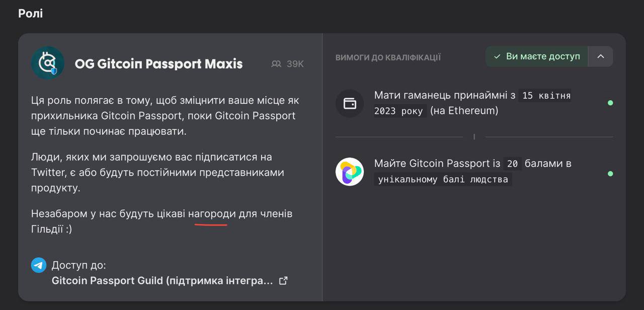The height and width of the screenshot is (310, 644).
Task: Click the colorful Gitcoin Passport logo
Action: [350, 172]
